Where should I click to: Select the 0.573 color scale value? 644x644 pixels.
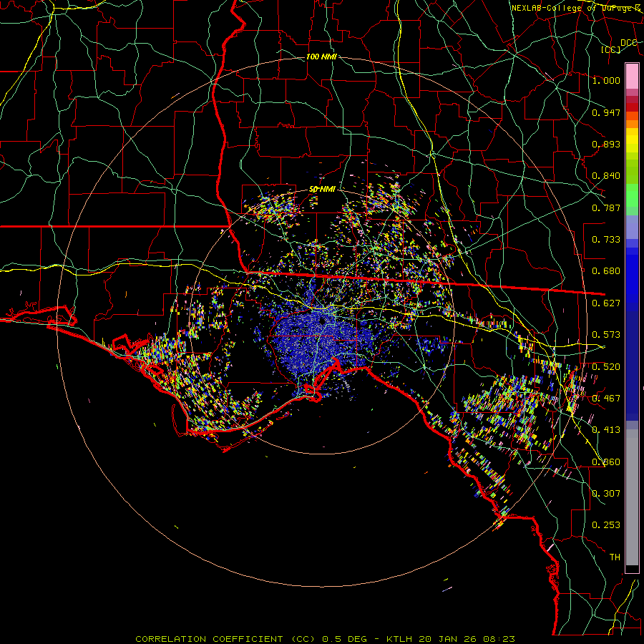[606, 335]
